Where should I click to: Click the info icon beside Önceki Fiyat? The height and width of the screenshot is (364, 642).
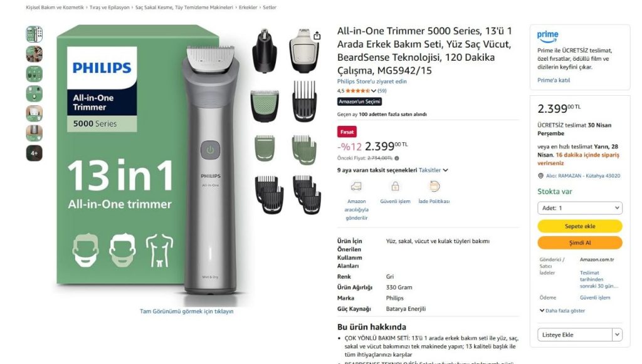coord(397,159)
